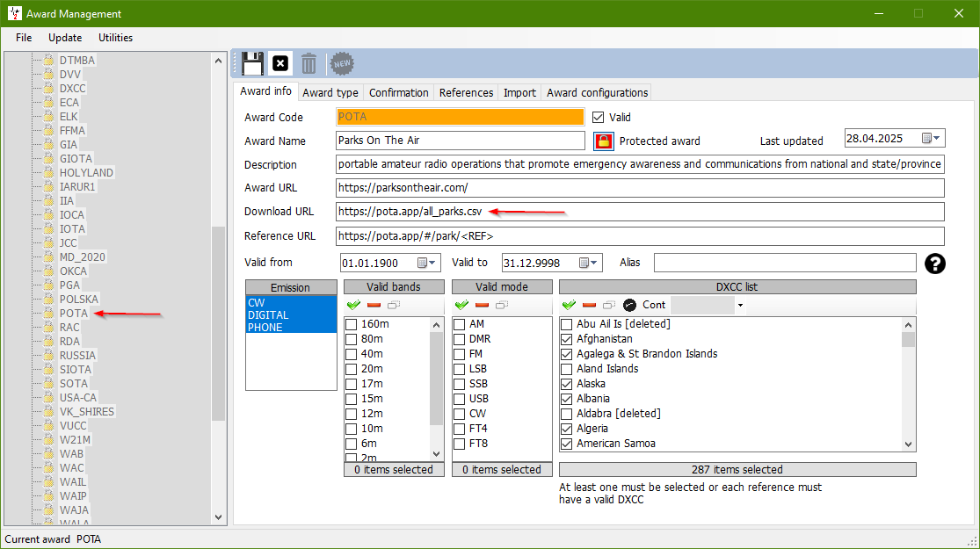This screenshot has width=980, height=549.
Task: Click the WAC award icon in the tree
Action: (x=48, y=468)
